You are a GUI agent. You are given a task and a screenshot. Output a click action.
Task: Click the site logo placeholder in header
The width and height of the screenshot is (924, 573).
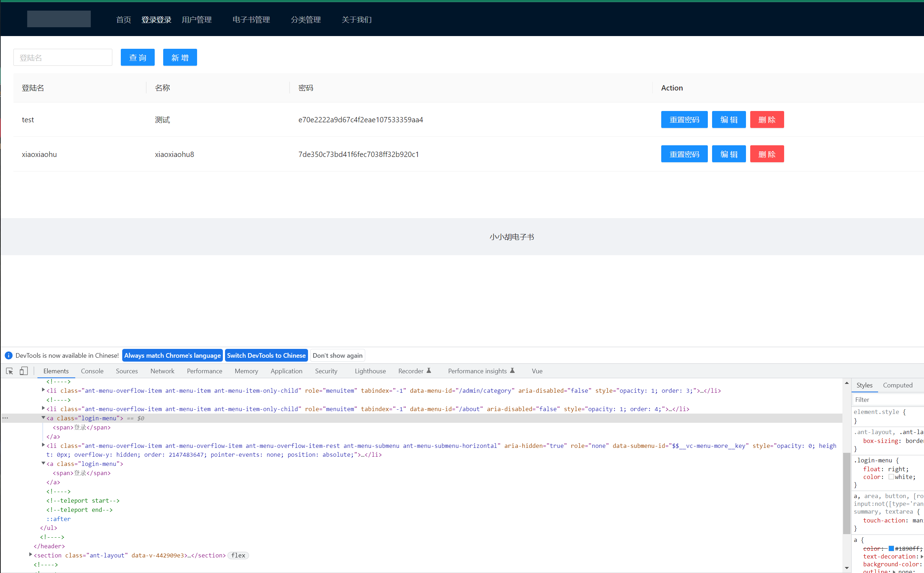[x=59, y=19]
